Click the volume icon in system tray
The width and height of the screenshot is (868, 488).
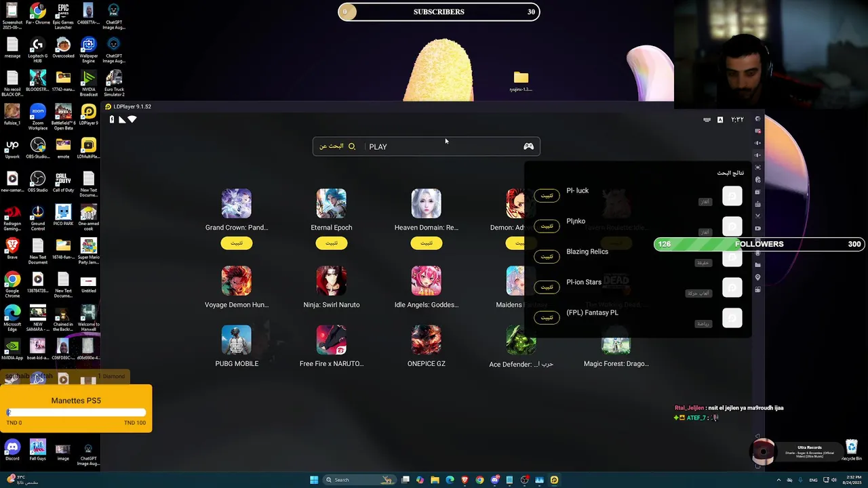tap(833, 480)
